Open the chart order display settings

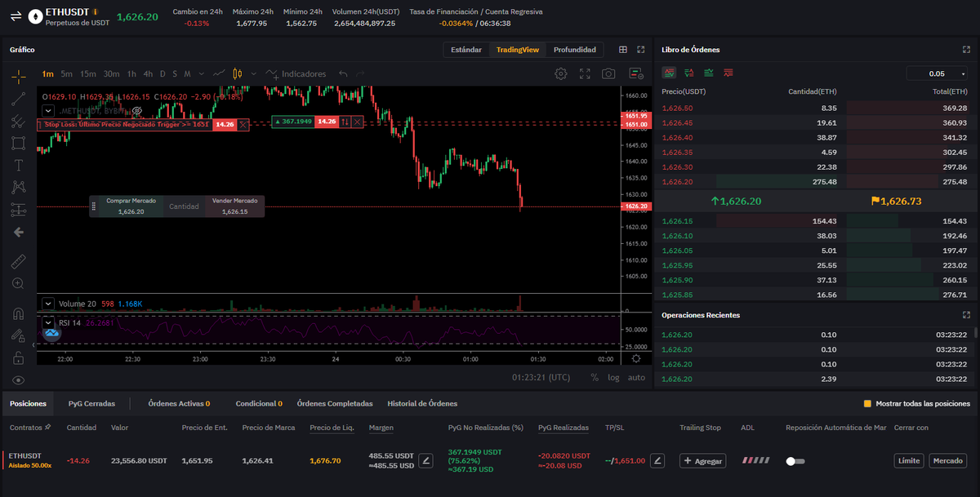[636, 74]
